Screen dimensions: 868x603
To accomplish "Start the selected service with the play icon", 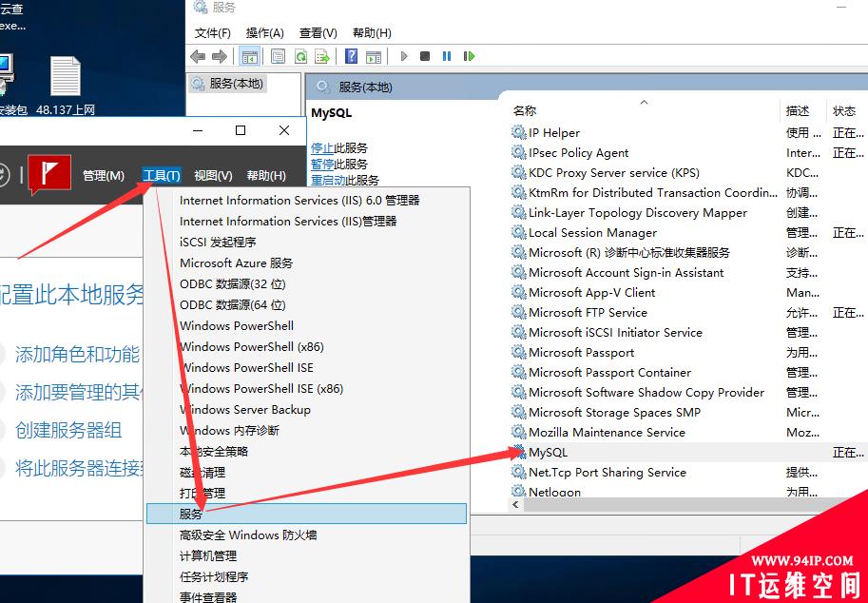I will click(x=404, y=56).
